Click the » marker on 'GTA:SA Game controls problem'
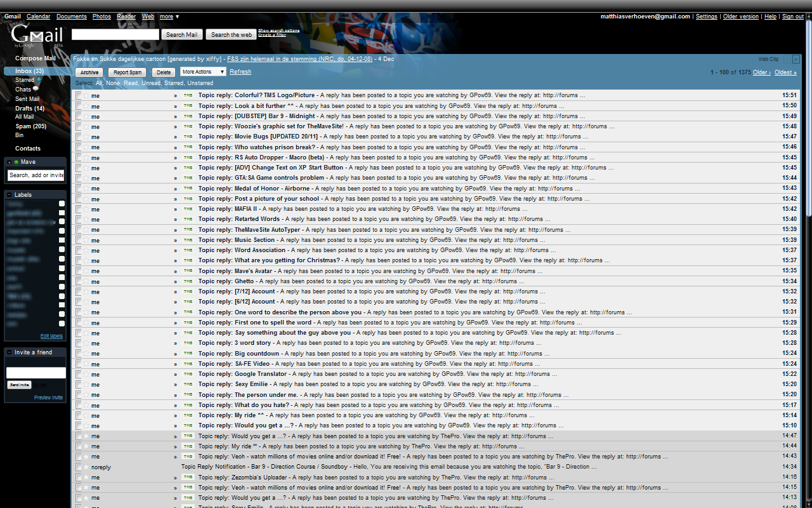 click(176, 178)
